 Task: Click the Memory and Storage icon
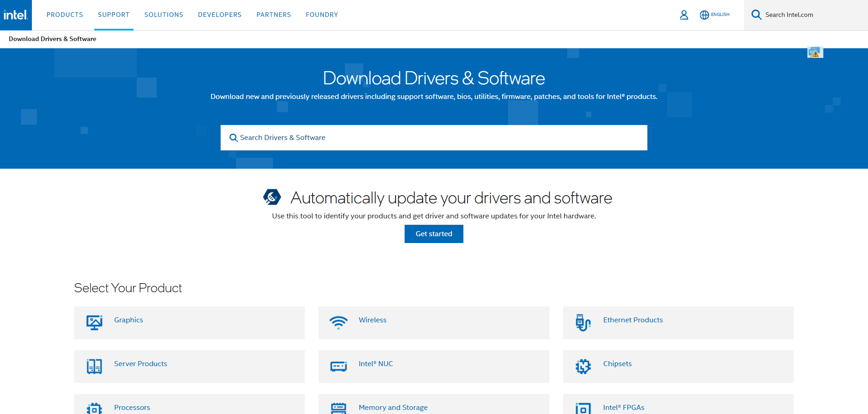339,408
